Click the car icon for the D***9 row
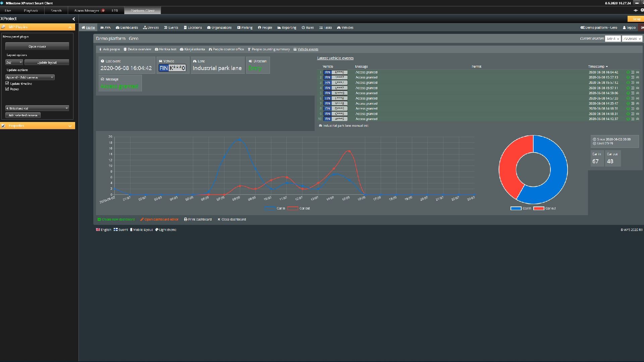Image resolution: width=644 pixels, height=362 pixels. click(638, 109)
